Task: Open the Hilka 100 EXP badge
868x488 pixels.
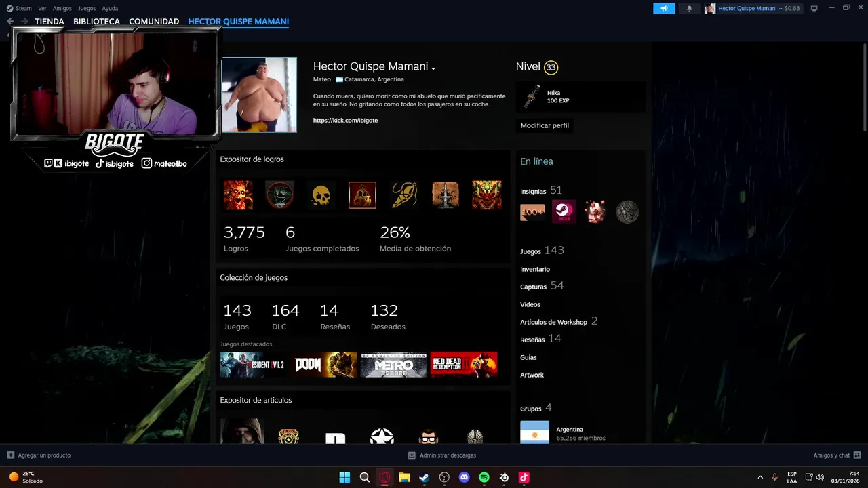Action: [x=580, y=97]
